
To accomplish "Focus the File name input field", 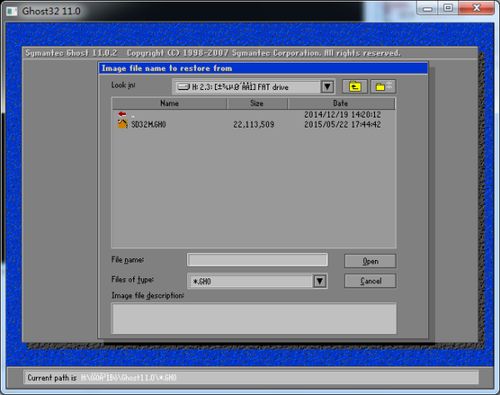I will point(257,260).
